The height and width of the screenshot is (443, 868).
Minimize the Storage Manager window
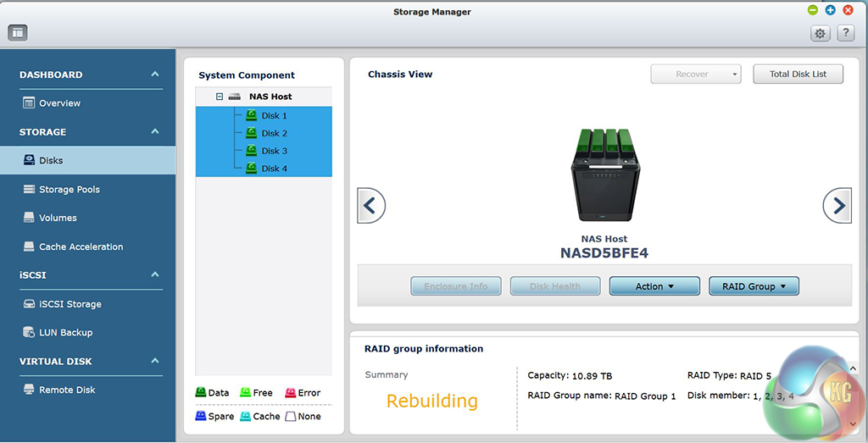[x=813, y=10]
